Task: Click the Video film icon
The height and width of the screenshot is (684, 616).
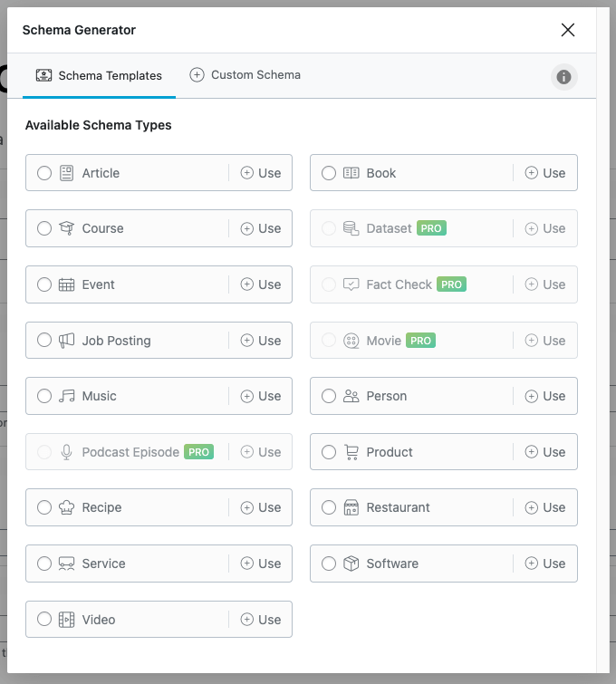Action: 66,620
